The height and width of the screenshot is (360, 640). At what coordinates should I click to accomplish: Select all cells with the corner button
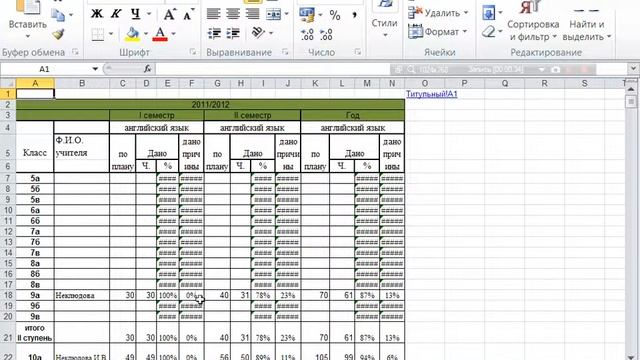8,83
